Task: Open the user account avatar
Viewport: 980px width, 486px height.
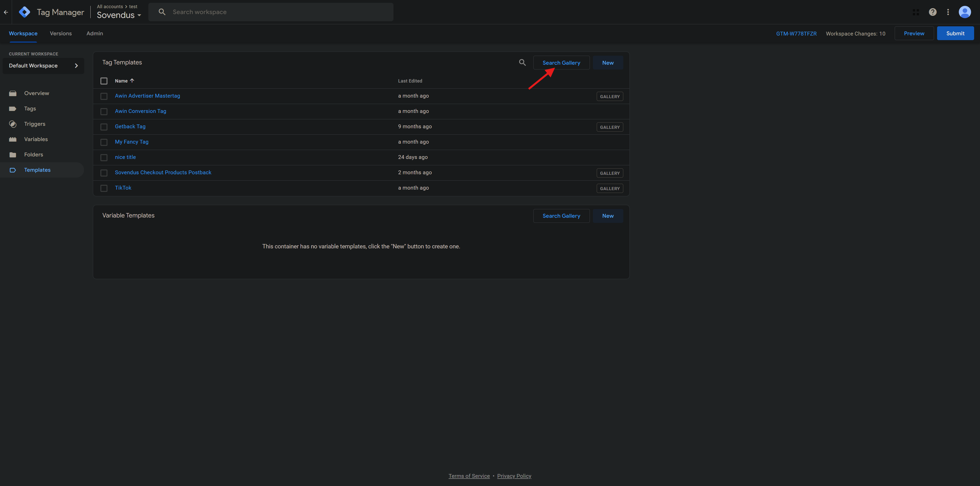Action: click(x=964, y=12)
